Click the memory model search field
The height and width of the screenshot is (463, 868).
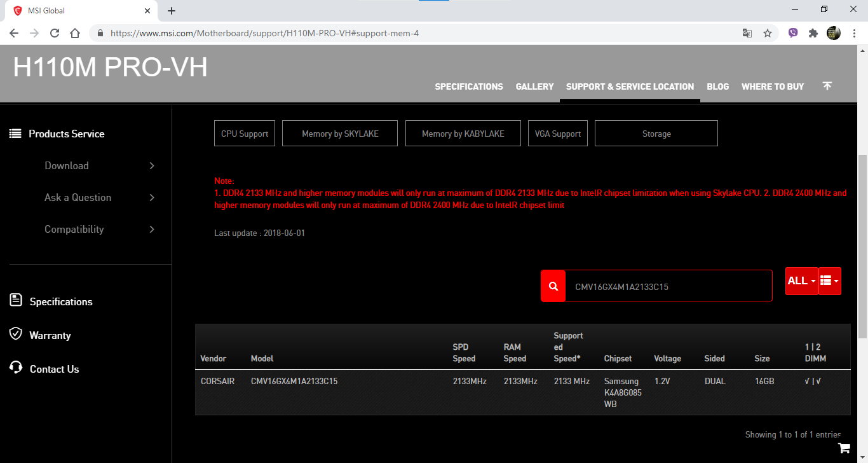point(668,286)
